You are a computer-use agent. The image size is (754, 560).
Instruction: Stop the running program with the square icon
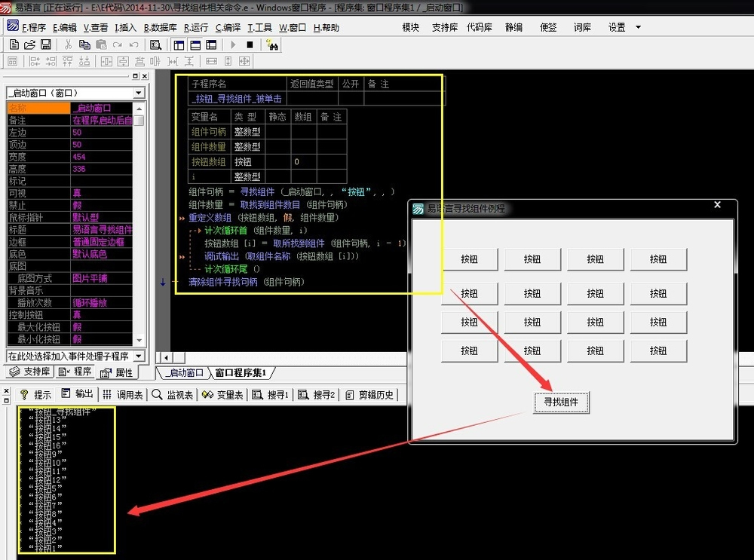(x=250, y=45)
